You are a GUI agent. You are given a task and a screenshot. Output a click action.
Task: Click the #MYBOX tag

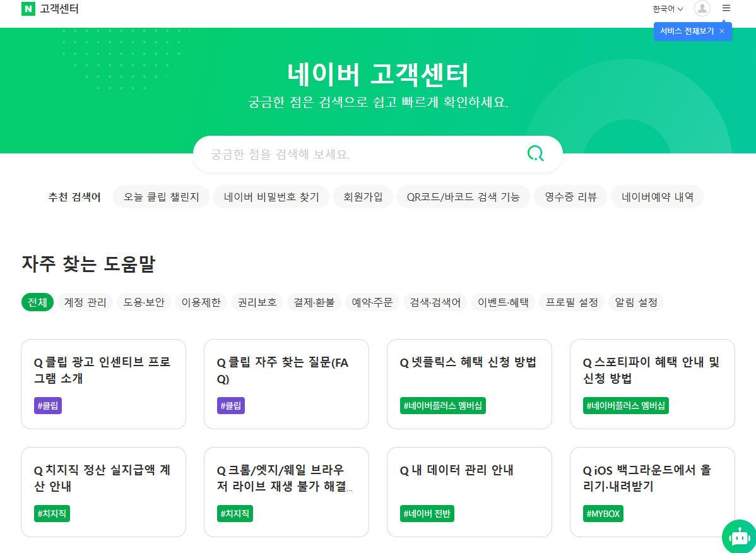(x=603, y=513)
